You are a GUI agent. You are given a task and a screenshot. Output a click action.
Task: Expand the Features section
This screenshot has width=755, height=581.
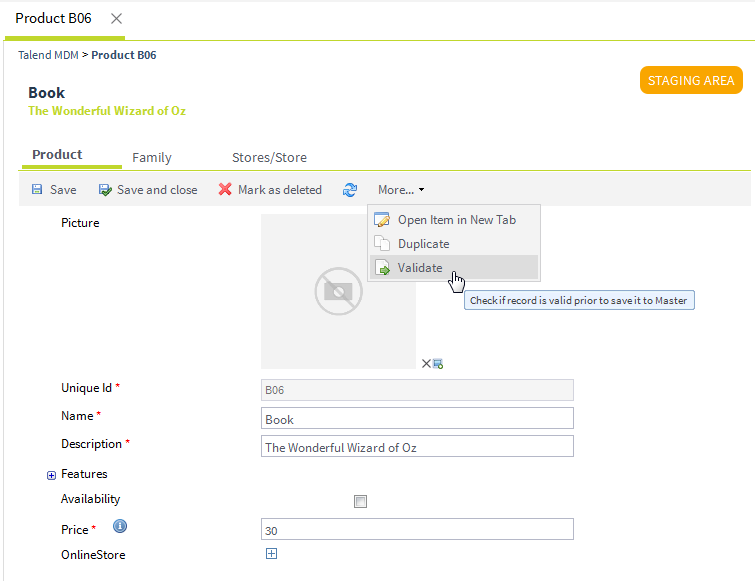point(51,475)
